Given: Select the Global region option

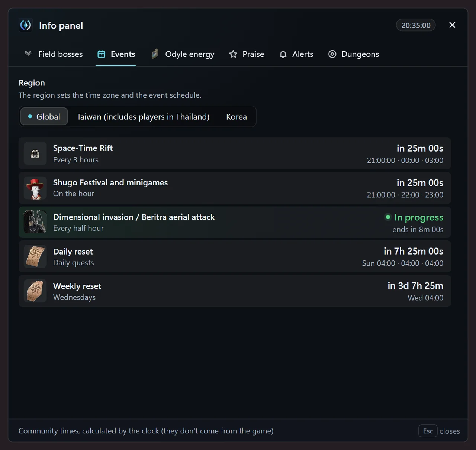Looking at the screenshot, I should point(44,117).
